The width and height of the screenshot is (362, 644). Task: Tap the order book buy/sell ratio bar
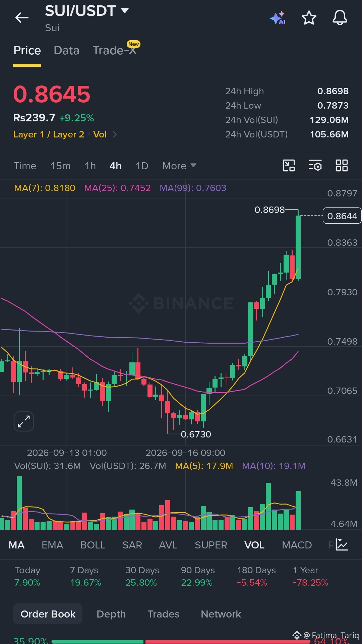tap(181, 642)
